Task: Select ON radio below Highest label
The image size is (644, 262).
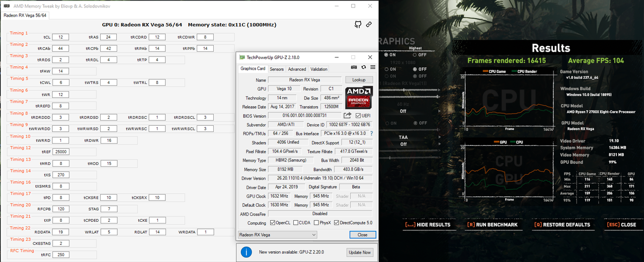Action: point(386,55)
